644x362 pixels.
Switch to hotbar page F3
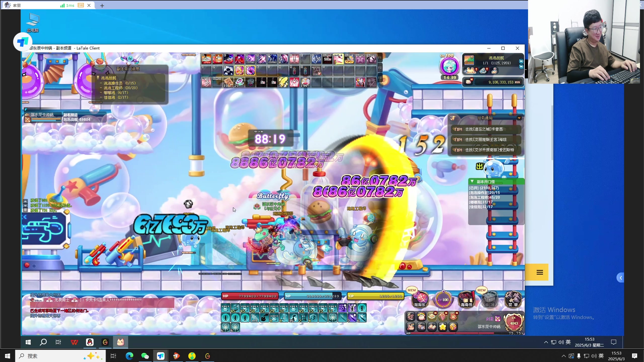(x=380, y=78)
